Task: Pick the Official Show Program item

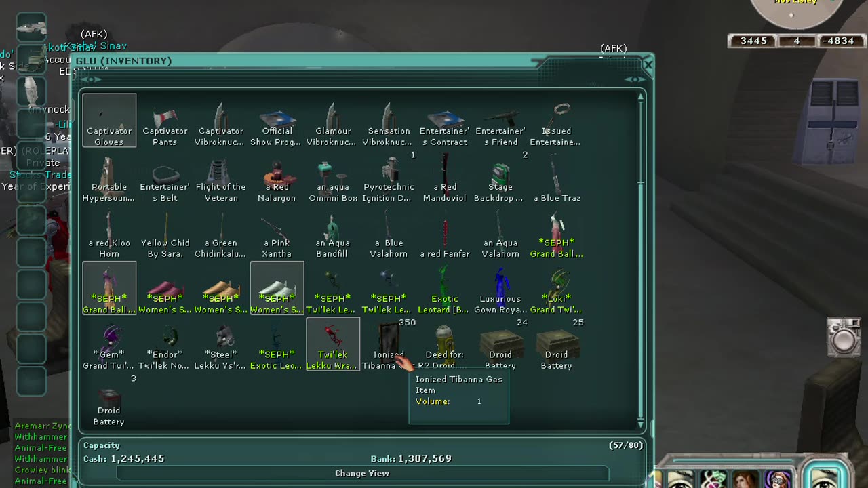Action: coord(277,121)
